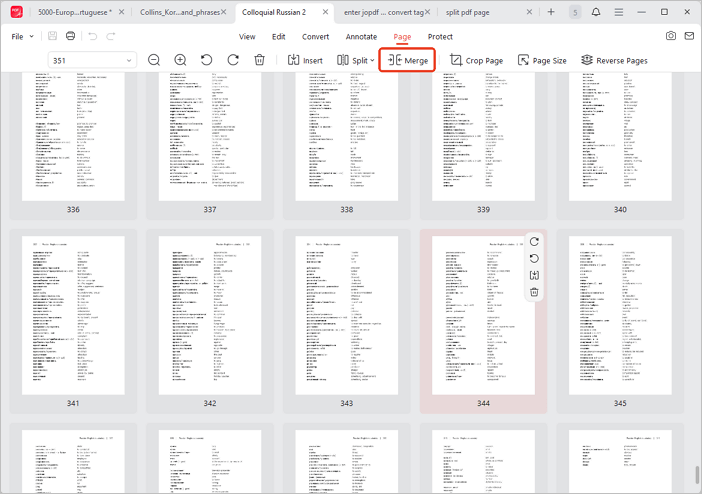
Task: Select page 343 thumbnail
Action: pos(347,316)
